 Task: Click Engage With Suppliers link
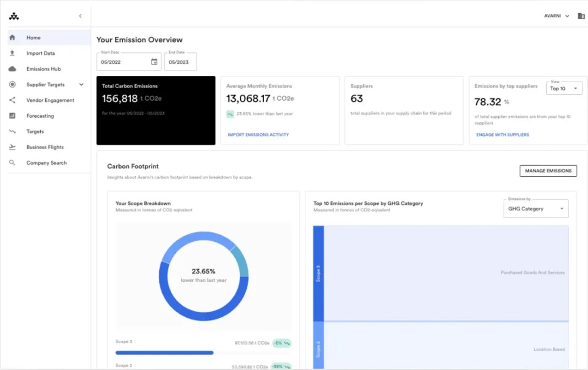coord(502,135)
